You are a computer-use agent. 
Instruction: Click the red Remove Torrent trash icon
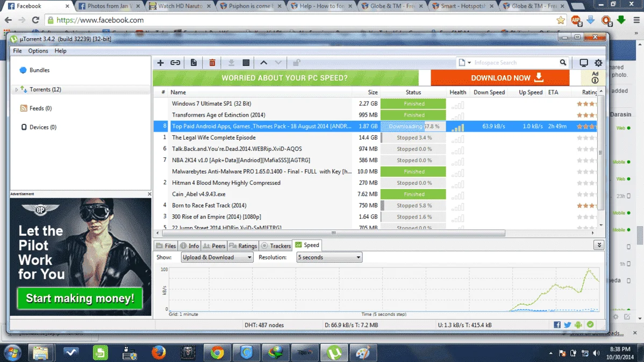coord(212,63)
